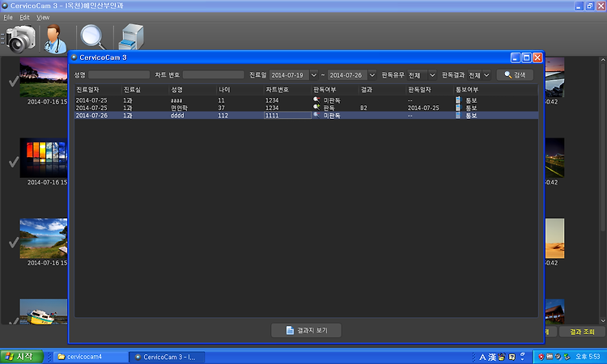607x364 pixels.
Task: Click the 결과지 보기 button
Action: (x=306, y=330)
